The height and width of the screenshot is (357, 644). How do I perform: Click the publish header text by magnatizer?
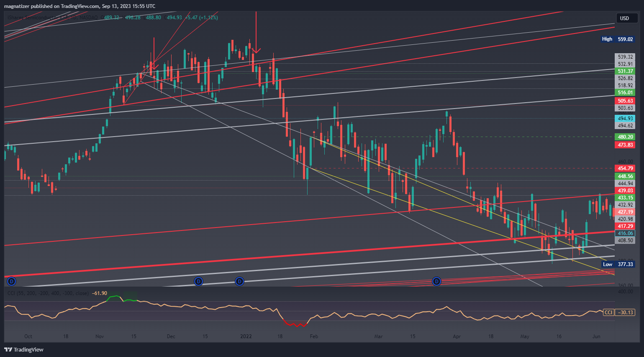[x=80, y=6]
